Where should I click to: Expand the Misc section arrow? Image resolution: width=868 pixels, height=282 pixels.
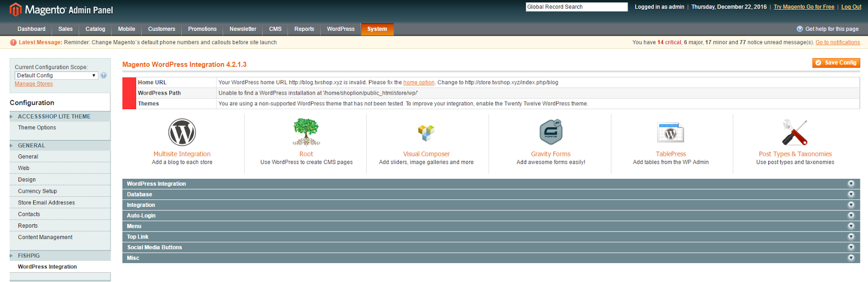(x=851, y=258)
